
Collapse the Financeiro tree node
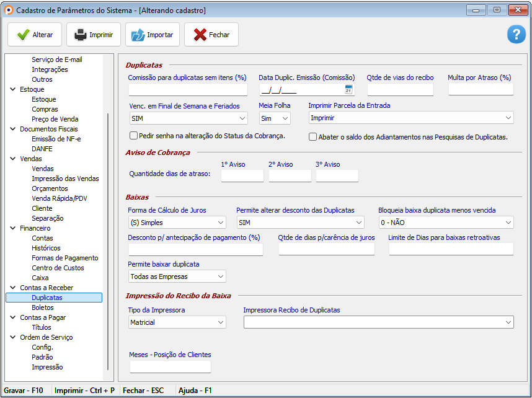[x=13, y=228]
